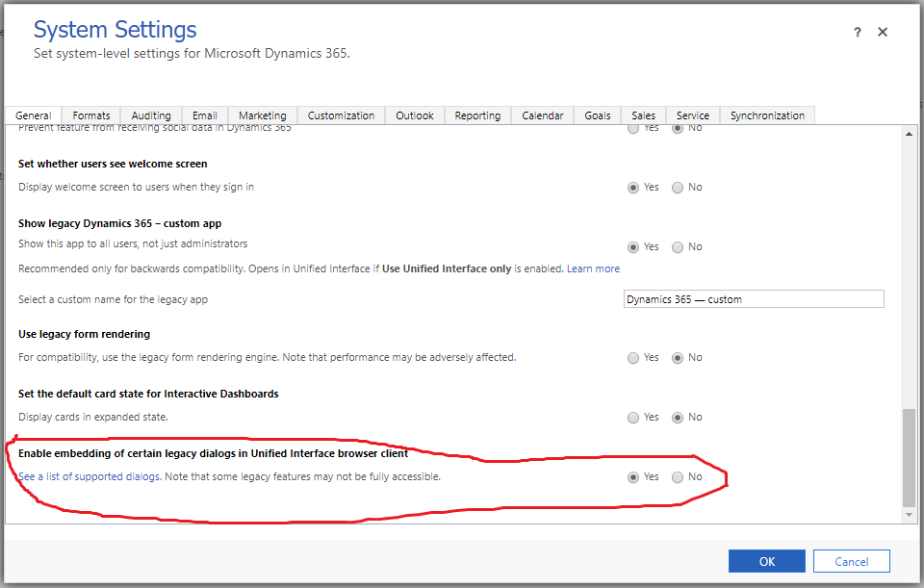Select the Service tab
This screenshot has height=588, width=924.
693,115
